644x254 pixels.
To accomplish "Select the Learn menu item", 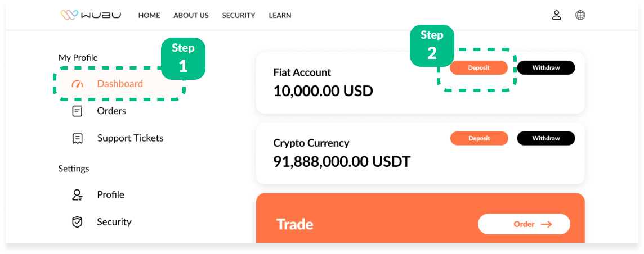I will [280, 16].
